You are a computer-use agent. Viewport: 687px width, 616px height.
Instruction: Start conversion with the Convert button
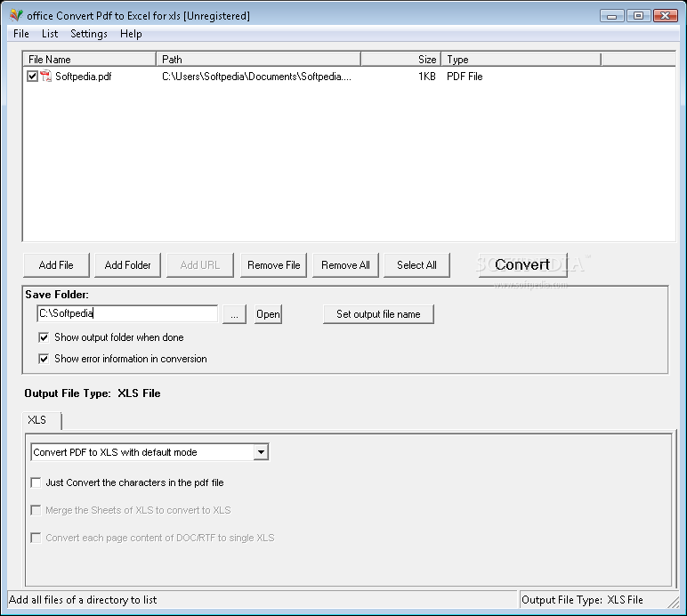(522, 265)
